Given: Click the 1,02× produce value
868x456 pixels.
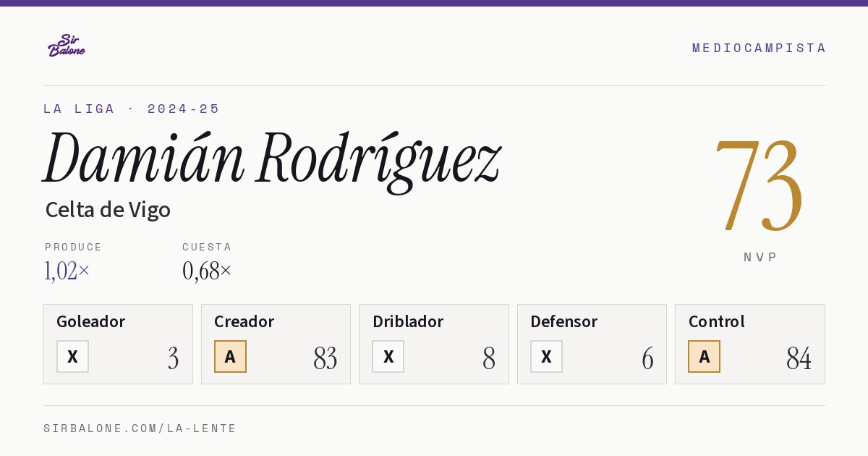Looking at the screenshot, I should click(67, 271).
